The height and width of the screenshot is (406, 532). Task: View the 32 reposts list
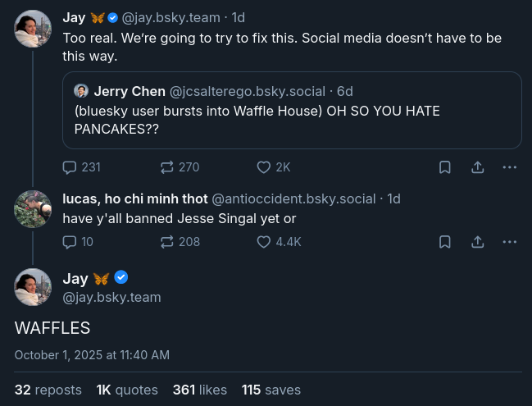click(48, 390)
